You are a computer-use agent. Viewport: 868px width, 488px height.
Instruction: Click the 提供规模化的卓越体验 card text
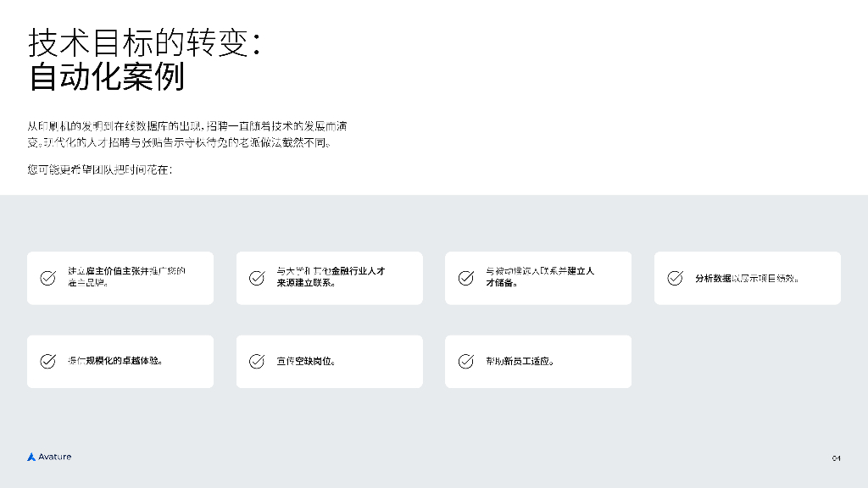pos(115,361)
